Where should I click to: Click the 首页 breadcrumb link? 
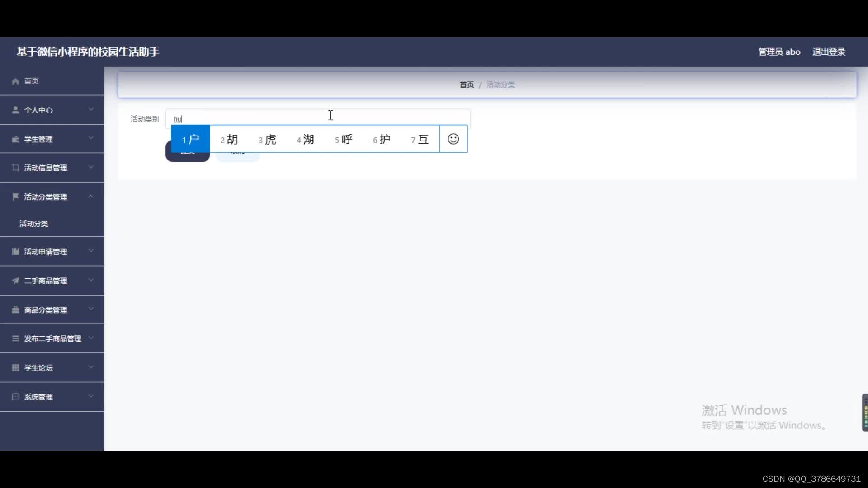(x=467, y=84)
